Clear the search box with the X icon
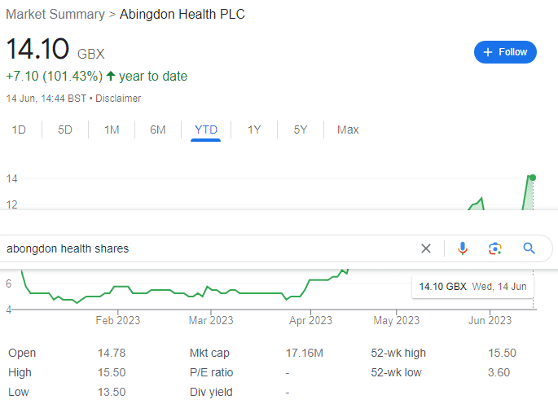This screenshot has height=414, width=558. [x=426, y=248]
